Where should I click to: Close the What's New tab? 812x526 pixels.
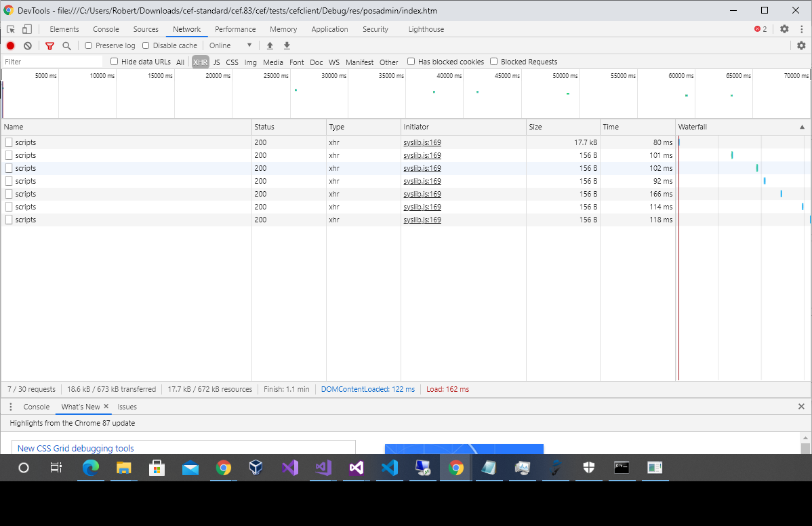(106, 407)
